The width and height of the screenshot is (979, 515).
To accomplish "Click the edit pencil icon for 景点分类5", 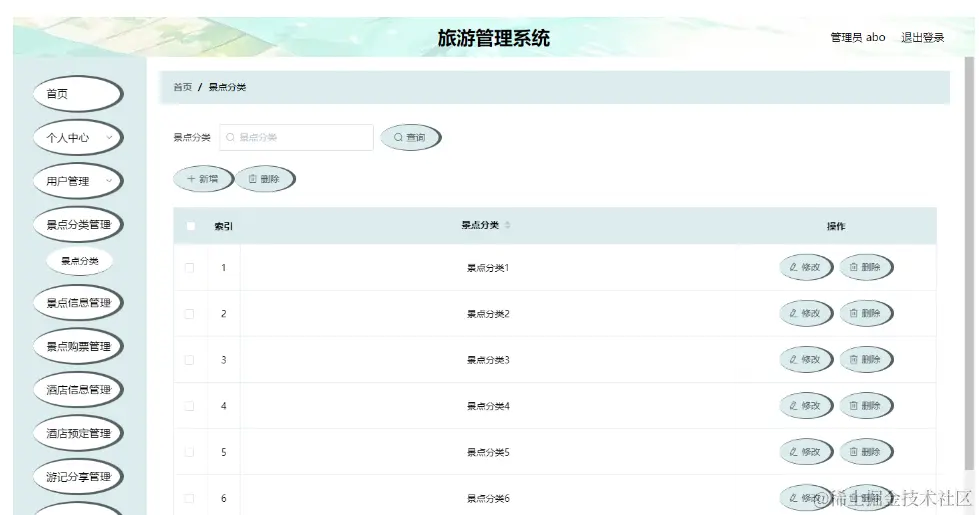I will coord(794,452).
